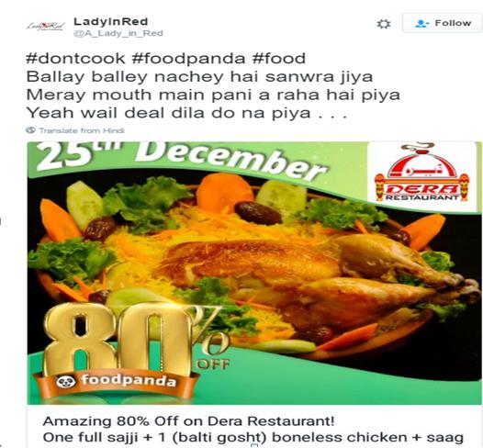
Task: Click the tweet text Ballay balley line
Action: [199, 77]
